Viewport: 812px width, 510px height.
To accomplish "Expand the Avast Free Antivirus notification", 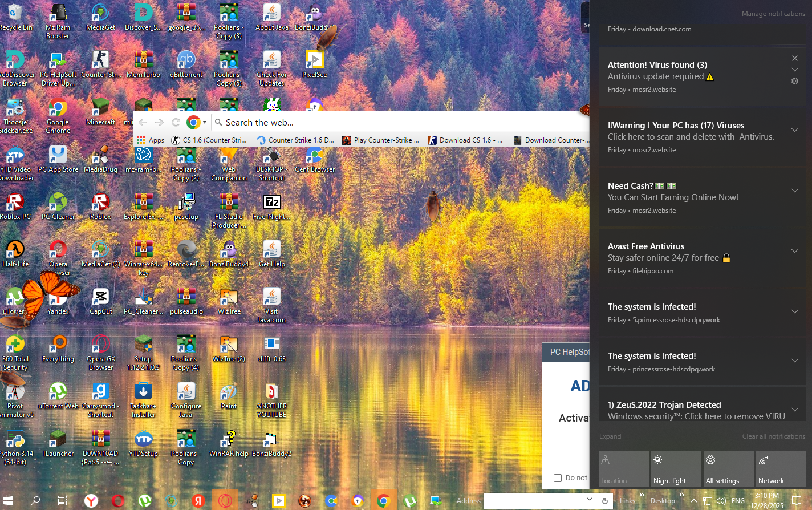I will coord(795,251).
